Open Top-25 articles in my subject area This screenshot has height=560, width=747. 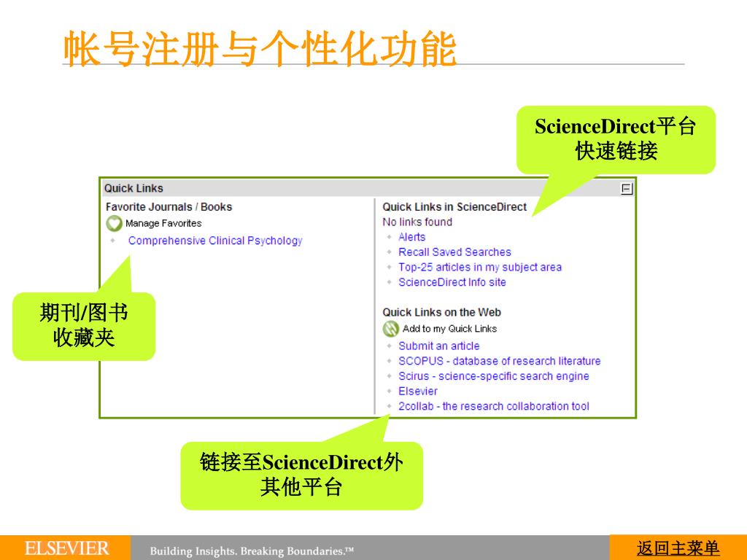click(479, 267)
